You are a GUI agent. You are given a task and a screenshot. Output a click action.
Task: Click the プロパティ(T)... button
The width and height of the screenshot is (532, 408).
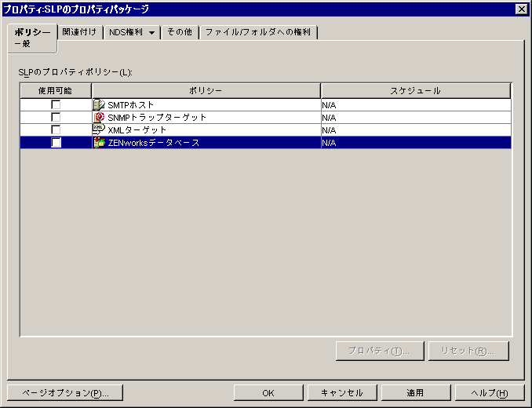tap(380, 351)
